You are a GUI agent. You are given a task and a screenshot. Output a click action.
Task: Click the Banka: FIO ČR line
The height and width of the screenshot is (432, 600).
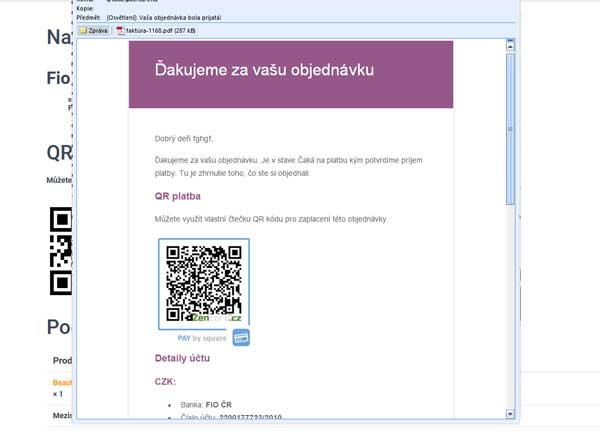[x=206, y=405]
